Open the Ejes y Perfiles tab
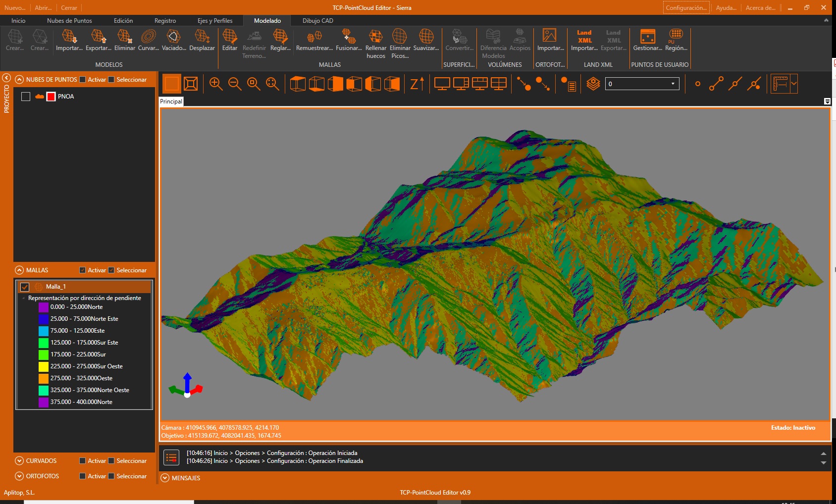 coord(215,21)
